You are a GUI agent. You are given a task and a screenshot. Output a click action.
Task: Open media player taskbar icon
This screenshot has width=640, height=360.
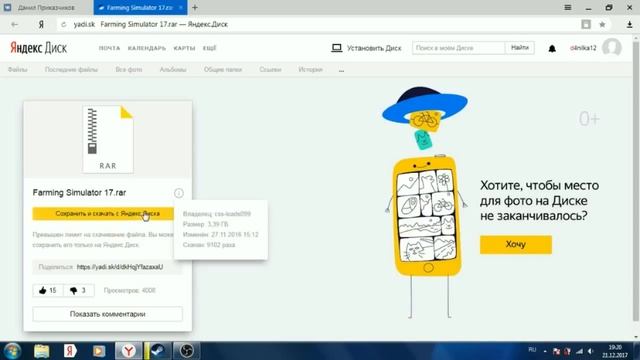click(99, 351)
